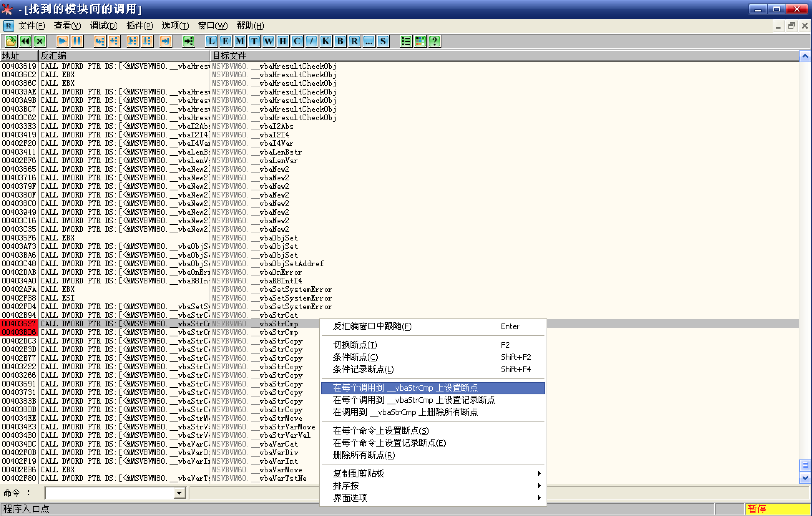812x516 pixels.
Task: Show the Call stack using the K icon
Action: tap(325, 41)
